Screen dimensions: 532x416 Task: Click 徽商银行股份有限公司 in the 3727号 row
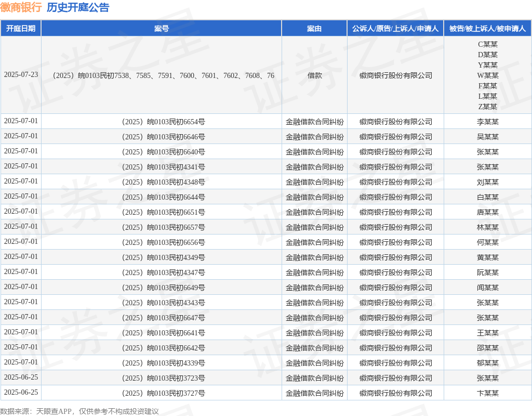pyautogui.click(x=395, y=393)
